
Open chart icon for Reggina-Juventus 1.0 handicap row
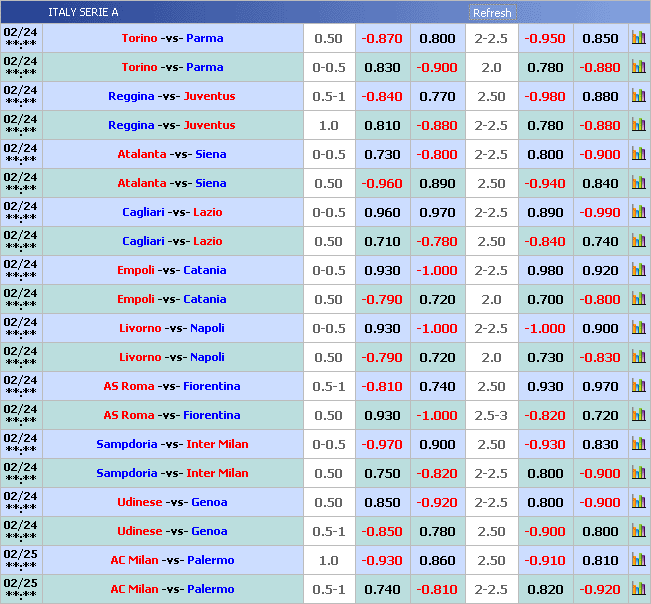(638, 126)
